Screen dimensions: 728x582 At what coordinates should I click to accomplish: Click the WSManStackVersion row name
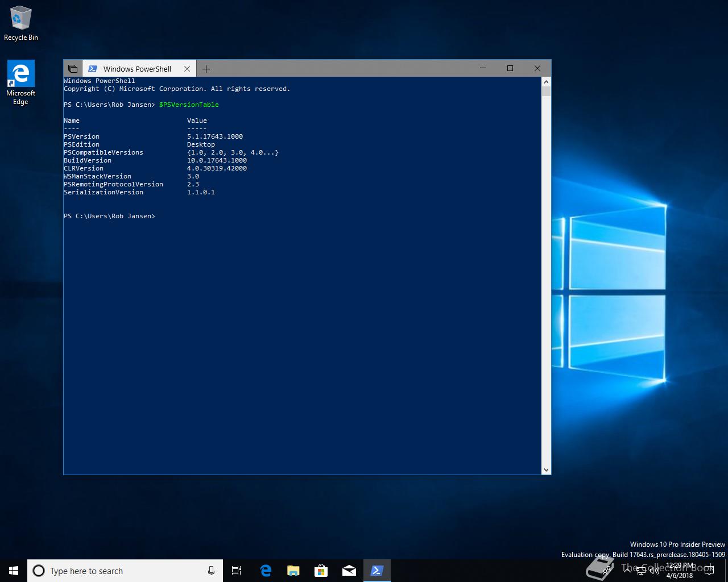[x=97, y=176]
